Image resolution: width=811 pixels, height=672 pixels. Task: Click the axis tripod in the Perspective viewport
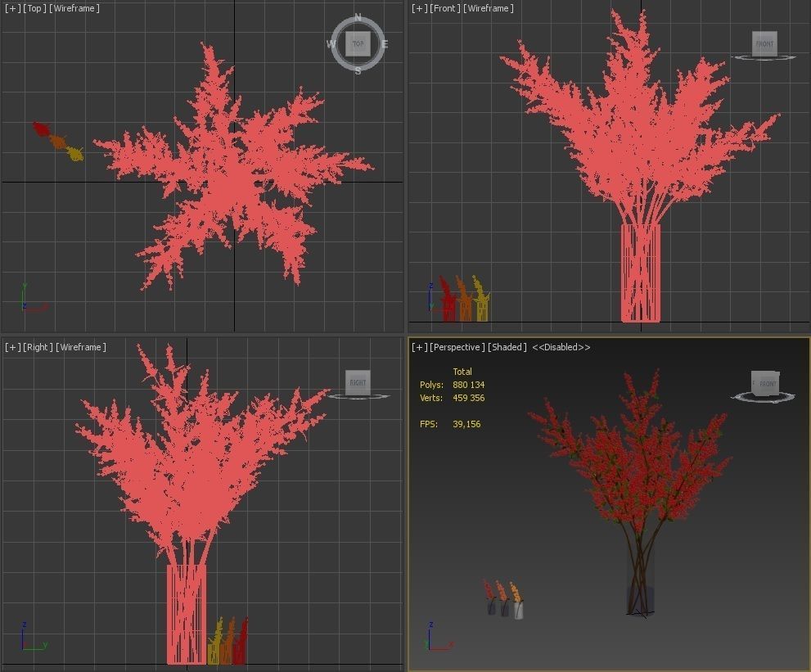(x=440, y=637)
